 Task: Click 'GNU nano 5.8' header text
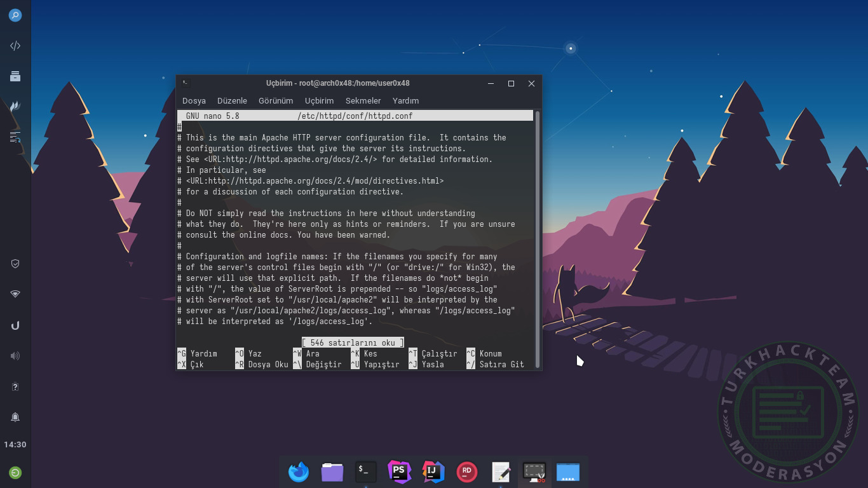pyautogui.click(x=213, y=116)
